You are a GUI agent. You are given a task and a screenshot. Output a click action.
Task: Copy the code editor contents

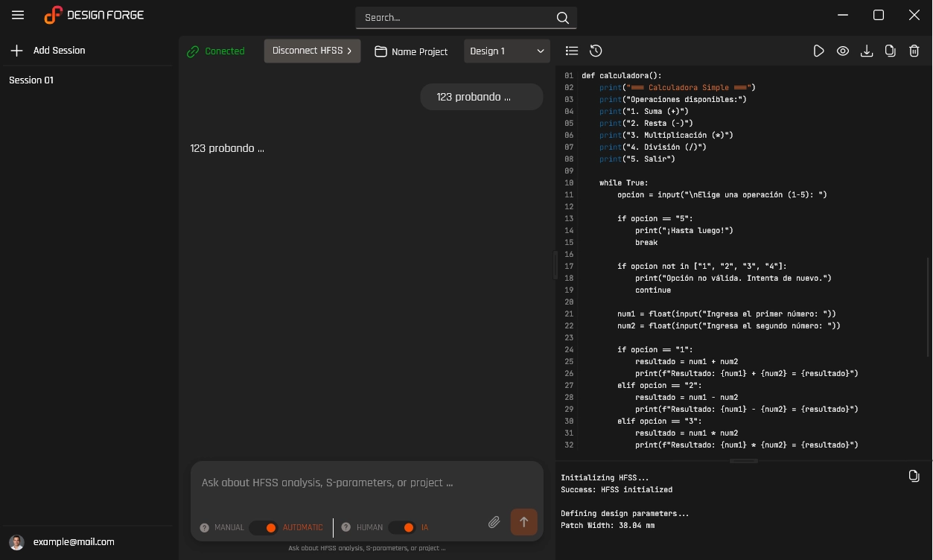coord(891,51)
